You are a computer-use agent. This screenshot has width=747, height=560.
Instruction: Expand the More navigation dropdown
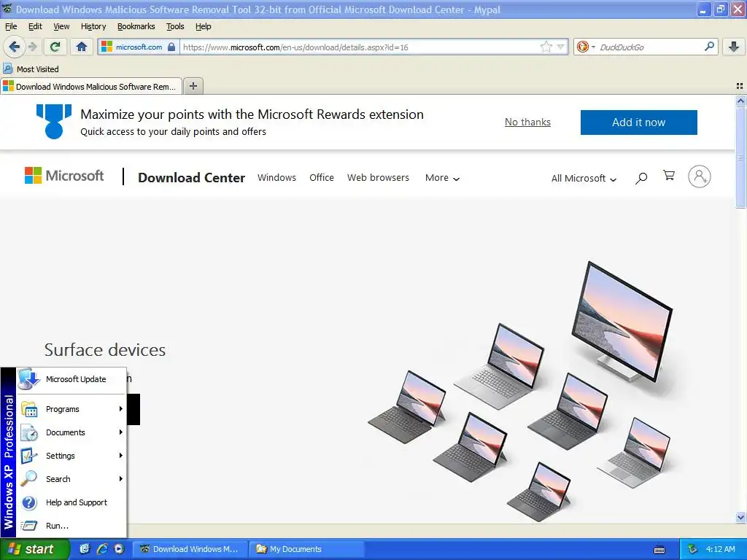(x=442, y=178)
